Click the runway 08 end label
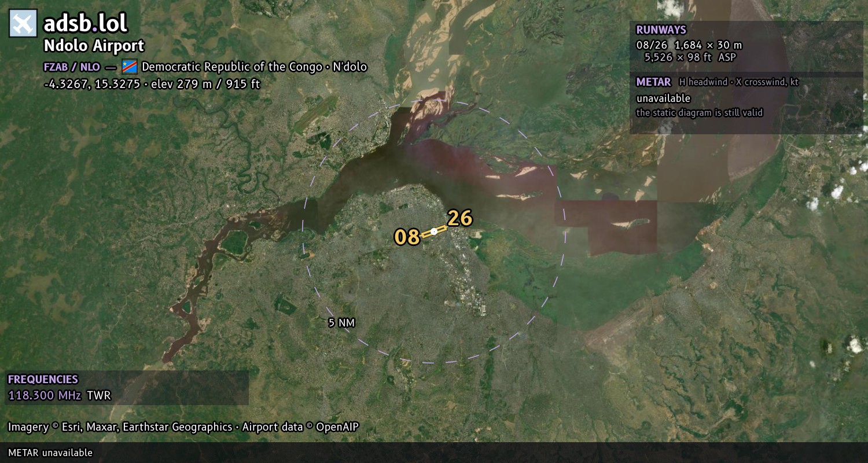868x463 pixels. point(406,237)
